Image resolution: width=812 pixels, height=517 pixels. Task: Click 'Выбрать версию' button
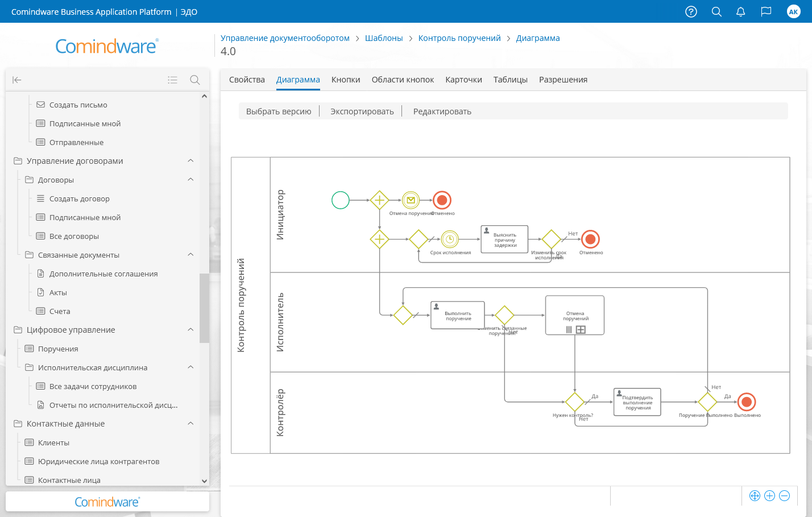click(279, 111)
